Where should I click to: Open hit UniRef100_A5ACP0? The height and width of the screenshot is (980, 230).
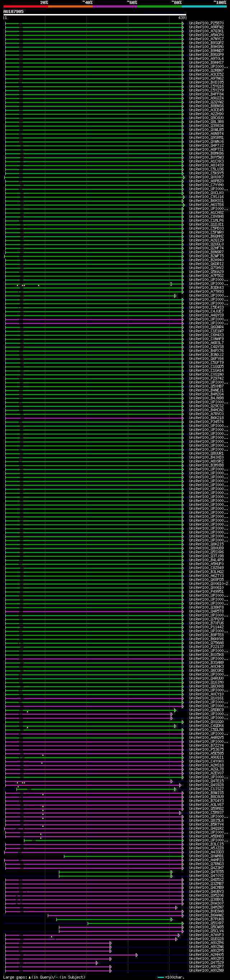[x=206, y=35]
